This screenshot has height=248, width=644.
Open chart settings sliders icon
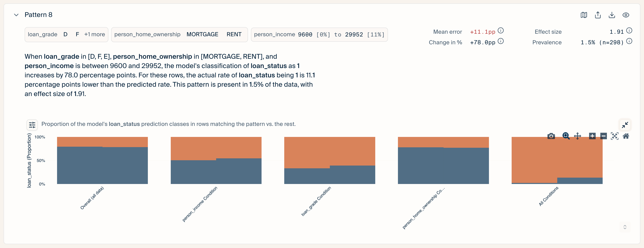32,125
